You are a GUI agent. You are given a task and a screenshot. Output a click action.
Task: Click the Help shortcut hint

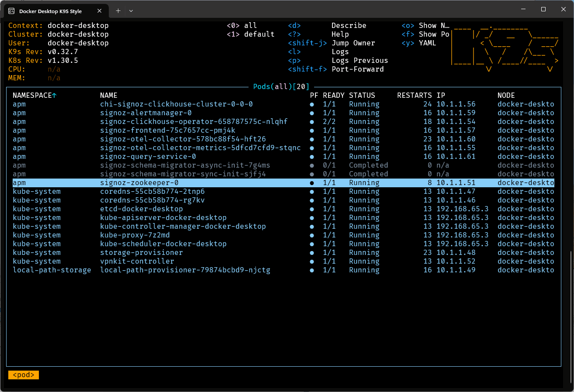tap(340, 34)
